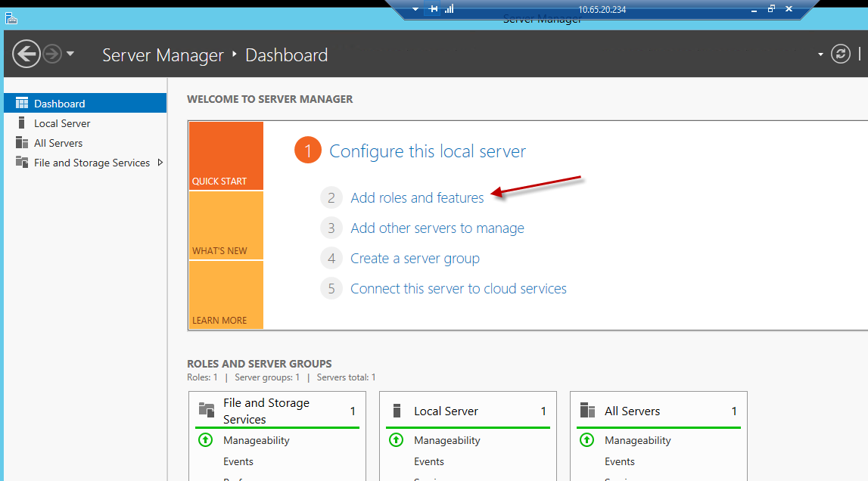
Task: Click connection signal strength icon in RDP bar
Action: click(449, 9)
